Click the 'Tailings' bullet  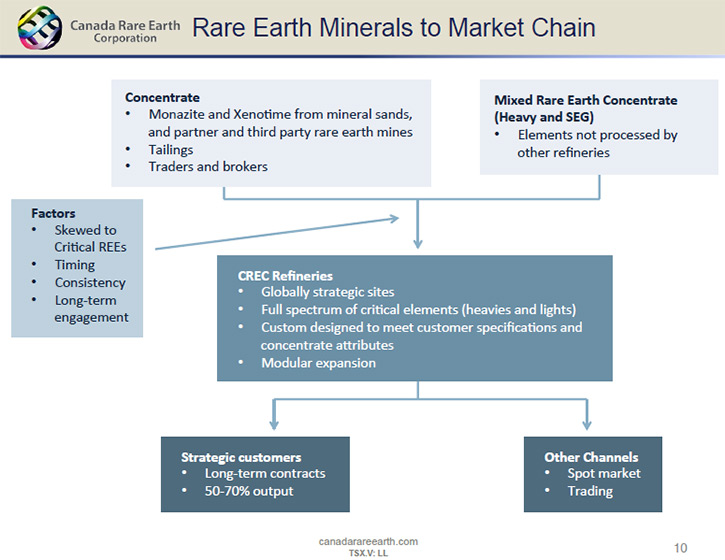tap(171, 150)
